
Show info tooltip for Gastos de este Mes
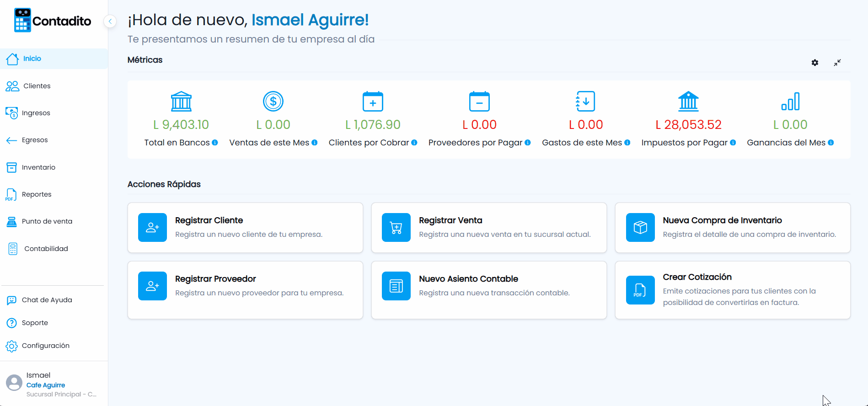pos(627,143)
